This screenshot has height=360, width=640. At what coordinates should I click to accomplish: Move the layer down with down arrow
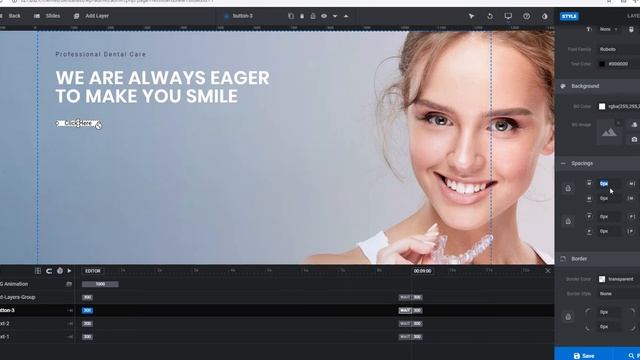335,16
